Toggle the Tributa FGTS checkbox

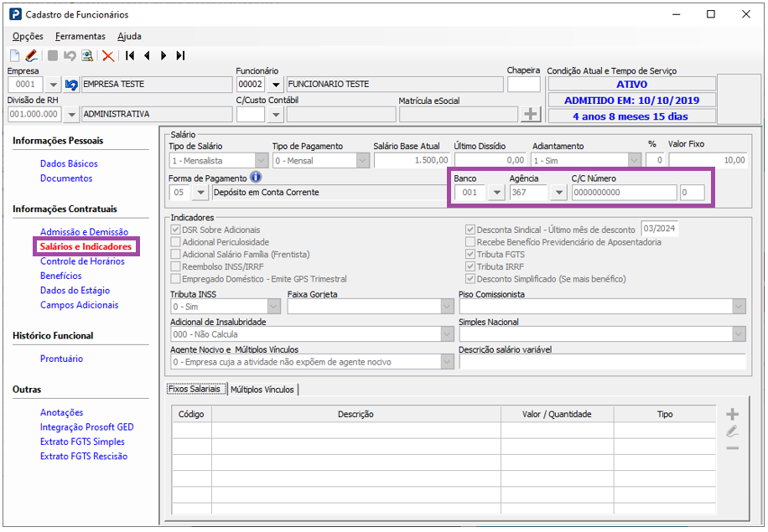click(x=470, y=255)
